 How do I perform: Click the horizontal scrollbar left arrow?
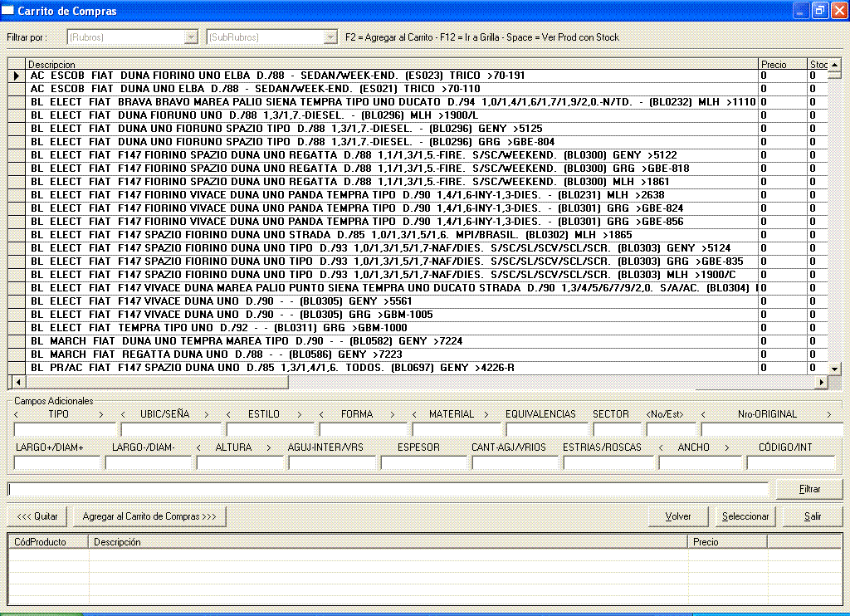18,382
